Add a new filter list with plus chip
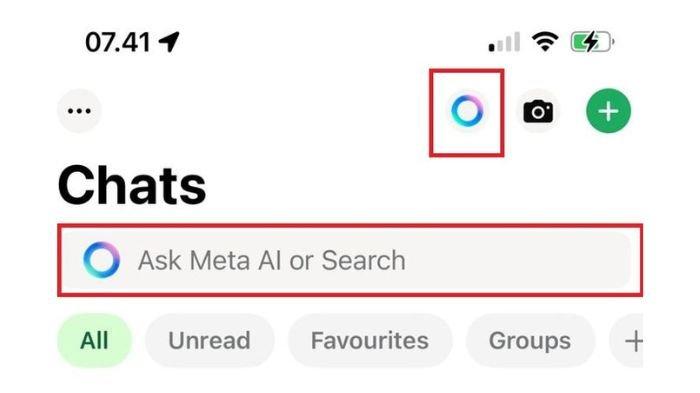This screenshot has width=700, height=393. tap(629, 341)
